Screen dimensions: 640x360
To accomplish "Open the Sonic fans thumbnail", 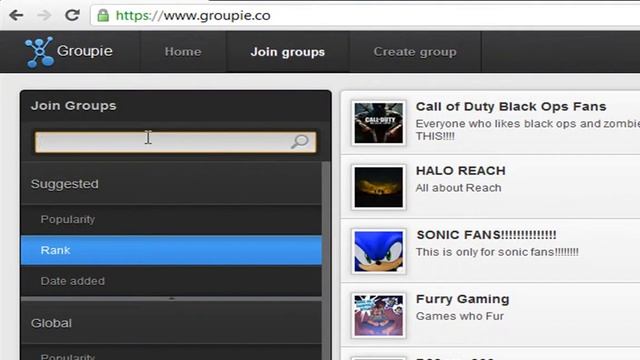I will [x=378, y=251].
